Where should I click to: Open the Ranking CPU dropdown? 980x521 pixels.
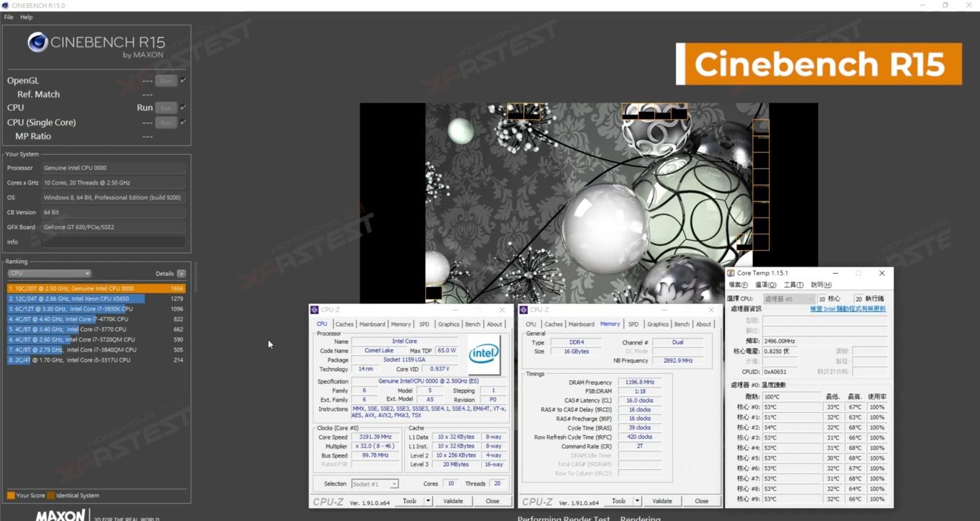click(49, 274)
